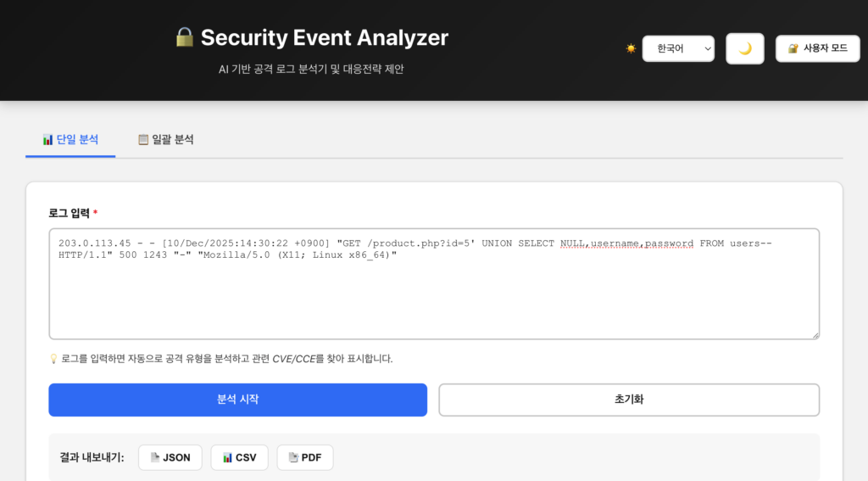
Task: Click the log textarea resize handle
Action: 815,335
